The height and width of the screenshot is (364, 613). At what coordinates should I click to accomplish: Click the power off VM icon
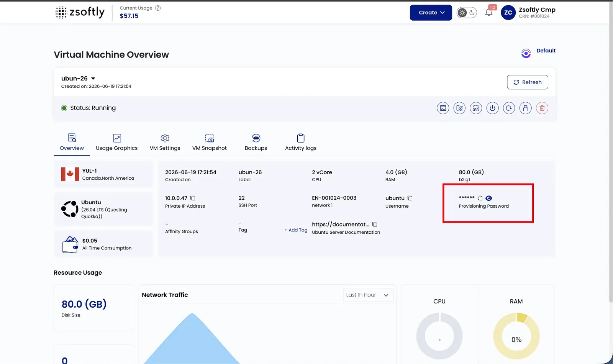click(x=492, y=108)
